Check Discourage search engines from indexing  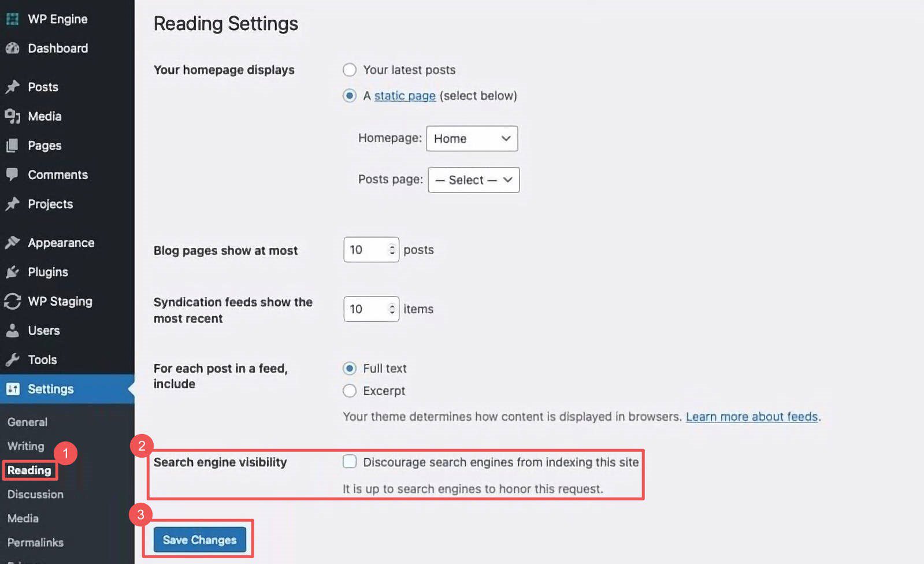350,462
